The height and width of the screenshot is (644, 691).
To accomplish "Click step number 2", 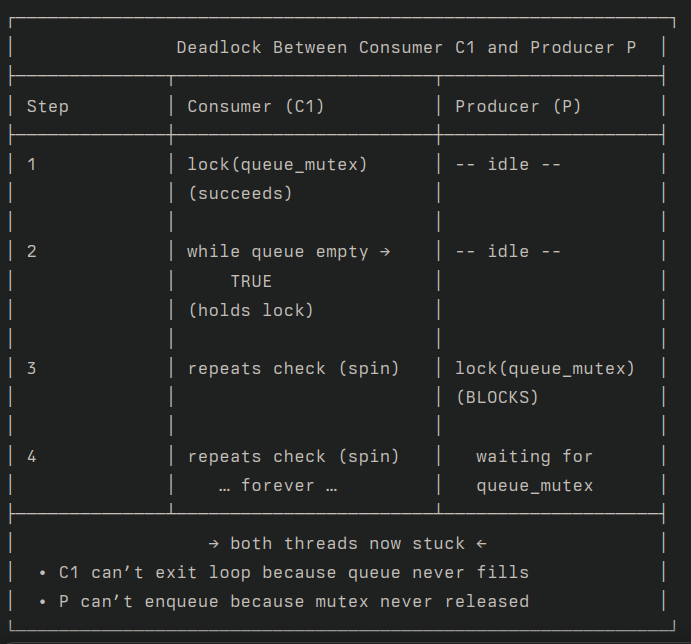I will click(32, 252).
